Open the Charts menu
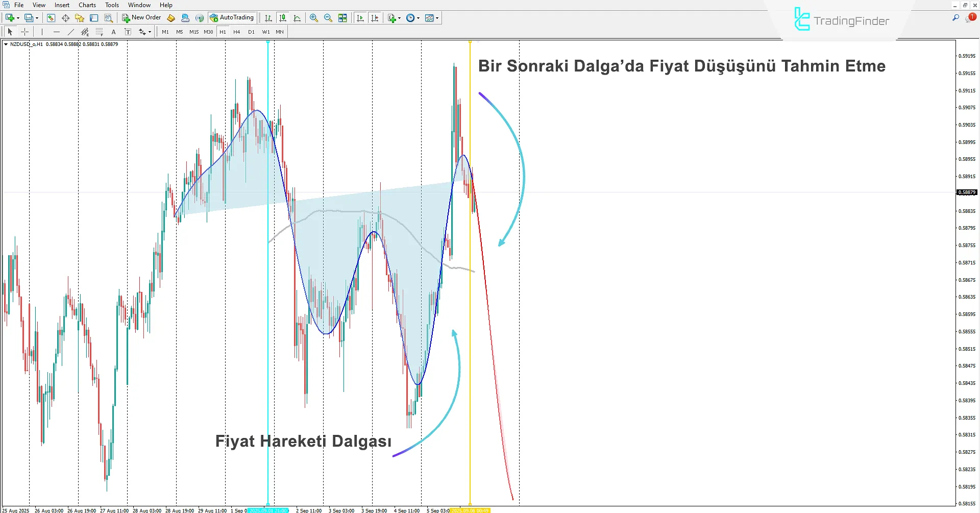980x513 pixels. [87, 5]
